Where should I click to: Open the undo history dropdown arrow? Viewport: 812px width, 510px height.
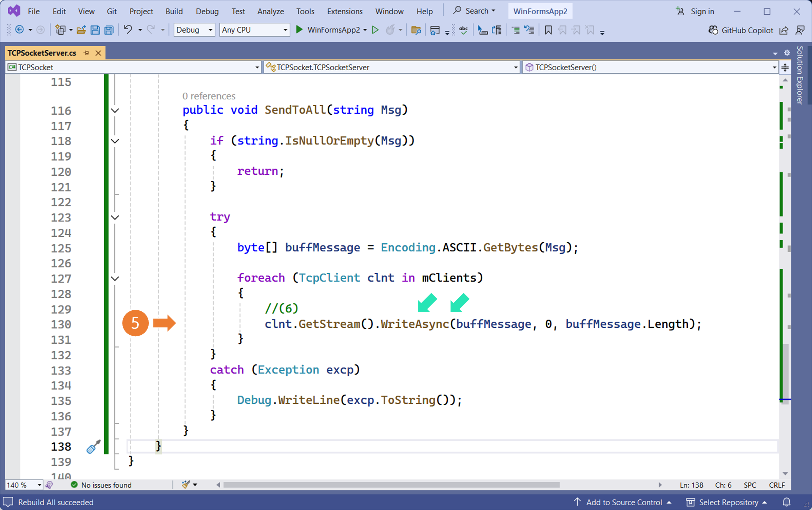(x=140, y=30)
